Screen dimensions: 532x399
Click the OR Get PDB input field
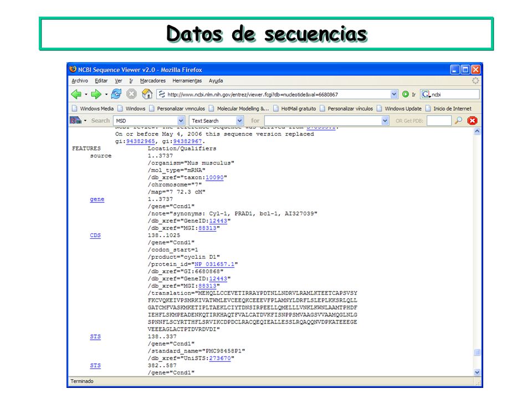click(x=439, y=121)
